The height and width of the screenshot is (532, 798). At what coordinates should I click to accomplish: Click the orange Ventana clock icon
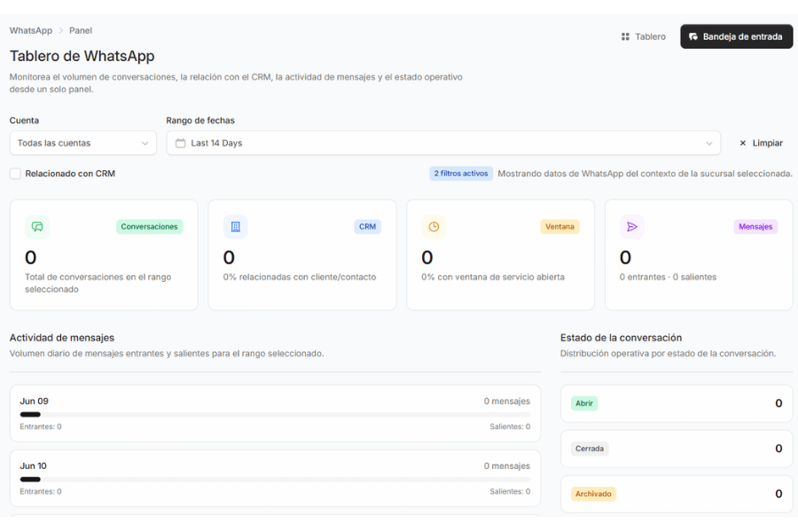[434, 227]
